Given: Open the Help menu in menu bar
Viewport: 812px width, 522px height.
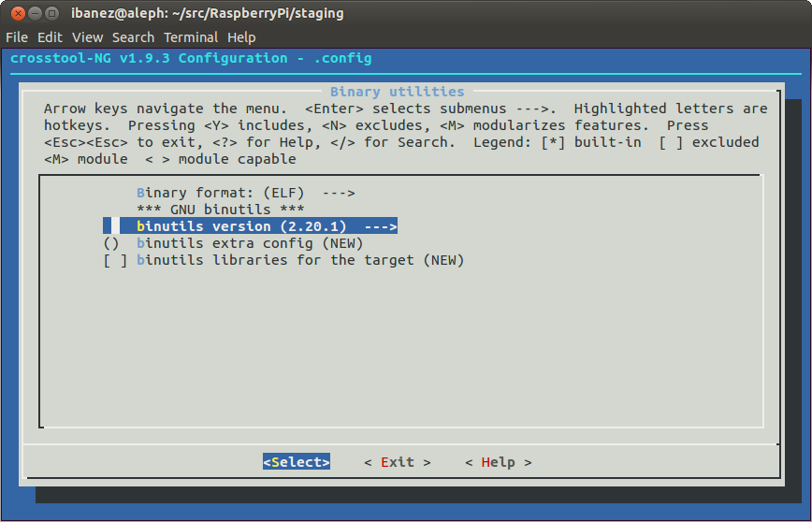Looking at the screenshot, I should click(241, 37).
